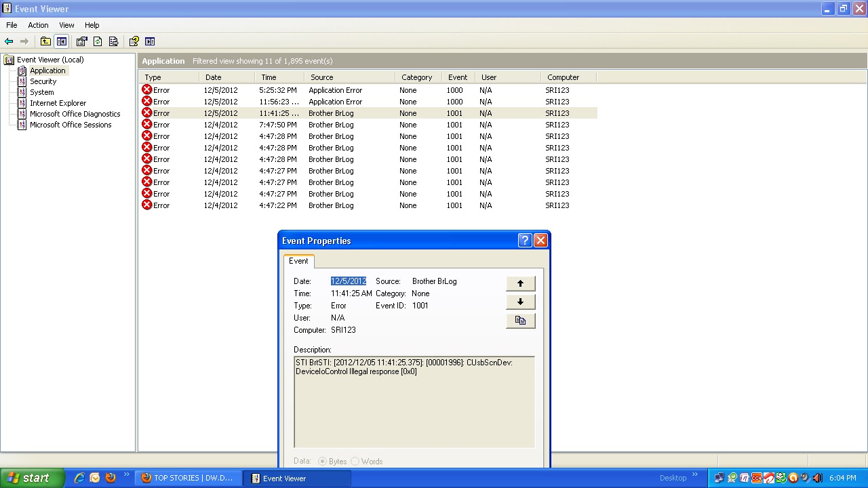The width and height of the screenshot is (868, 488).
Task: Click the Back navigation arrow in the toolbar
Action: [9, 41]
